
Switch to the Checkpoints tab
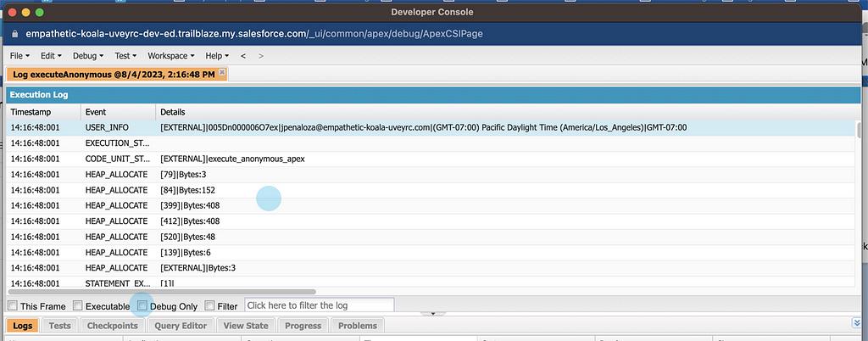point(112,326)
